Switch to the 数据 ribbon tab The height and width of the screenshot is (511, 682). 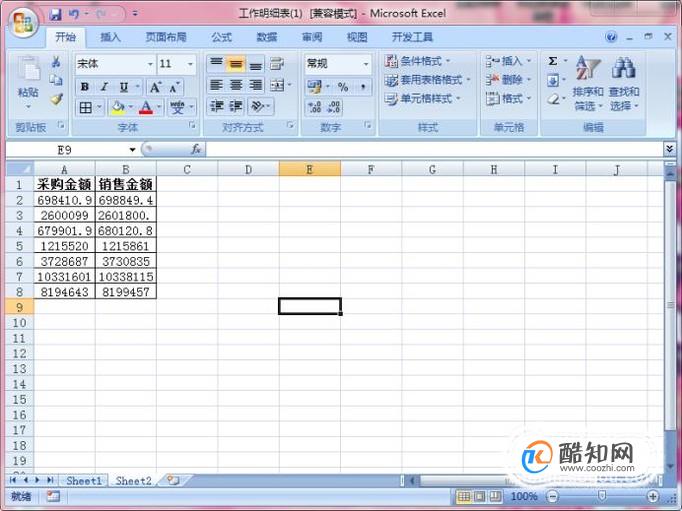267,37
